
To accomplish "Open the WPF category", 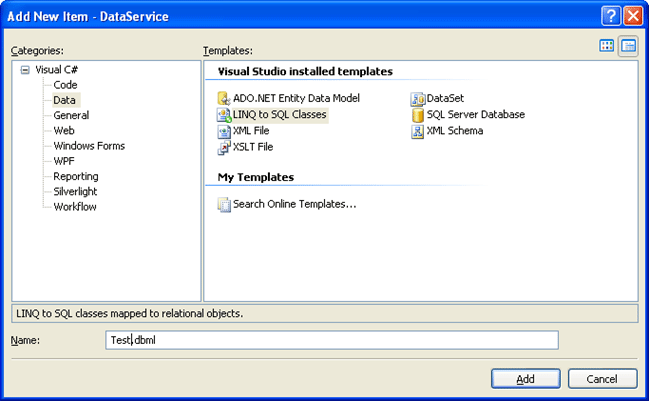I will tap(65, 160).
